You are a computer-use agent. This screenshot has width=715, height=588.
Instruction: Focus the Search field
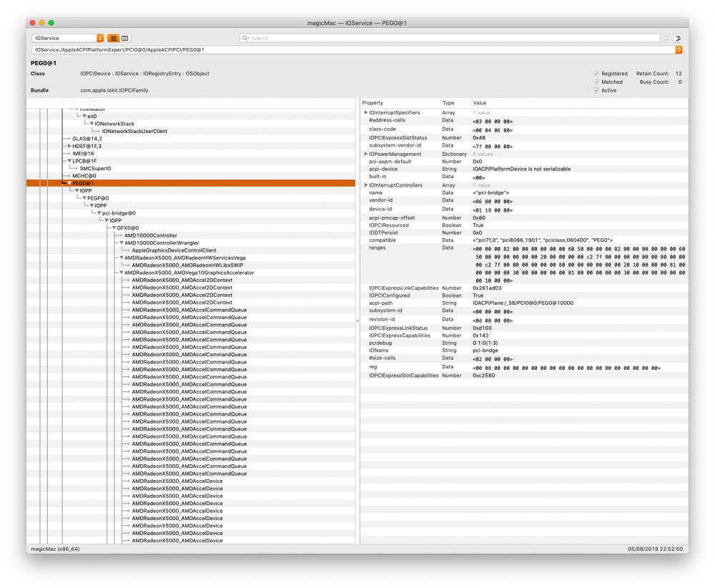pos(450,39)
